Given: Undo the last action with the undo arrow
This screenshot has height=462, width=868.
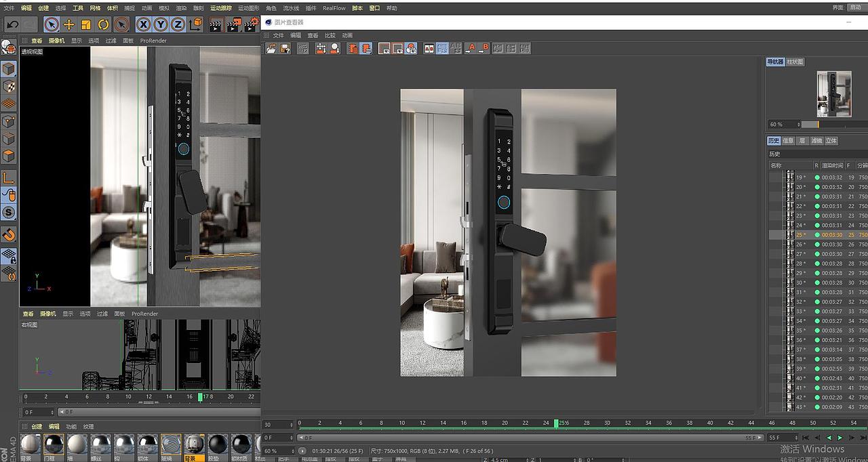Looking at the screenshot, I should pos(13,24).
